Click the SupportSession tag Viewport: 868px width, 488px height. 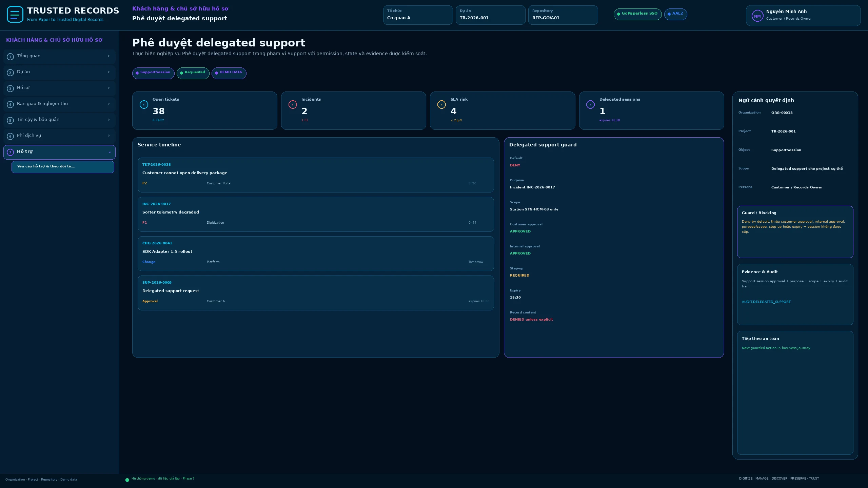pyautogui.click(x=153, y=73)
